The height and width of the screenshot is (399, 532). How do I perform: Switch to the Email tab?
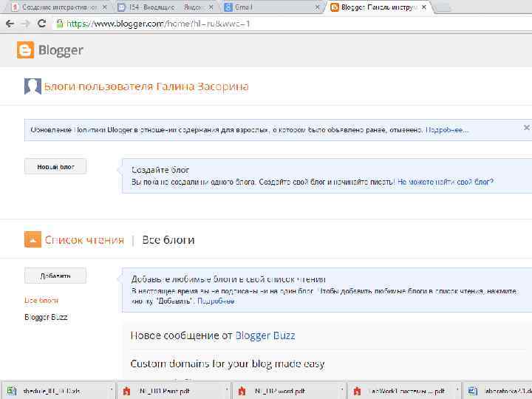pos(272,7)
